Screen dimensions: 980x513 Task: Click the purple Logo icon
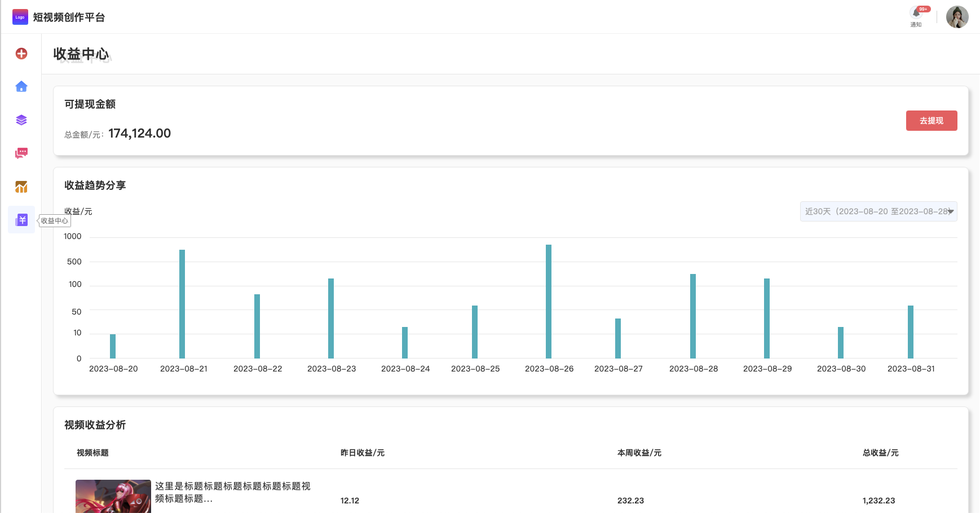pyautogui.click(x=20, y=17)
